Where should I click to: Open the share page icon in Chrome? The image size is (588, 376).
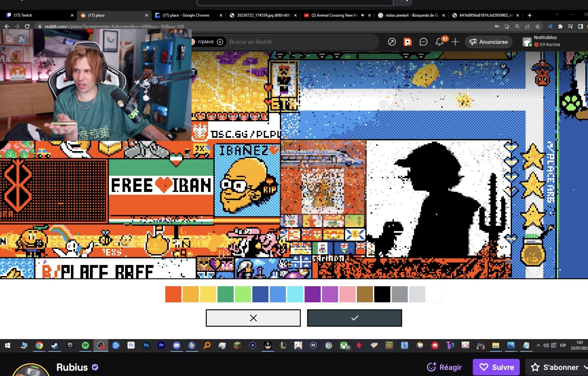point(527,26)
